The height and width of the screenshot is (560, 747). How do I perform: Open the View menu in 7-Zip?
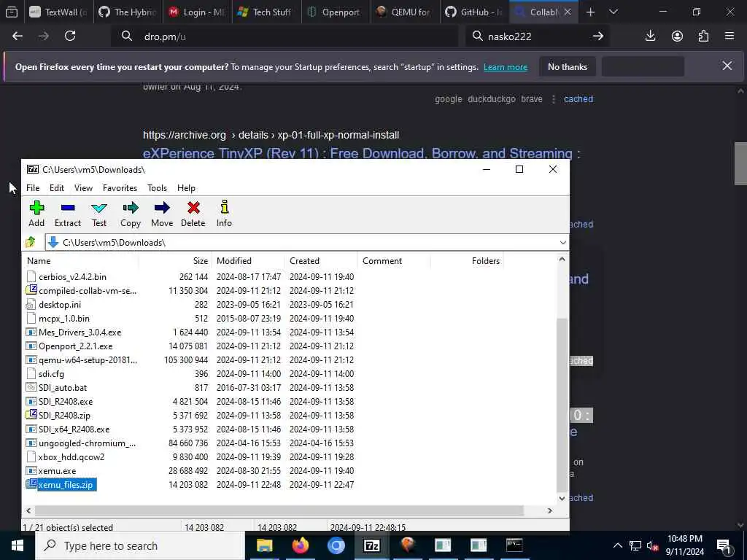(83, 188)
